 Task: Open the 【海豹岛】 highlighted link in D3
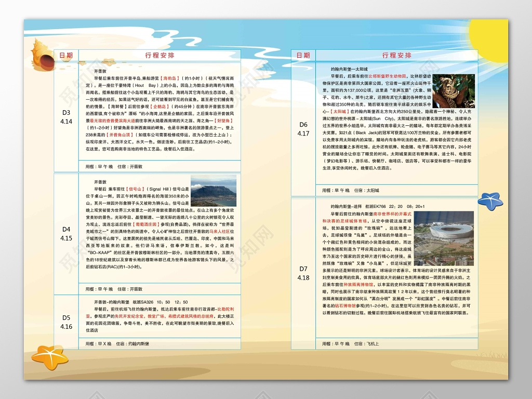tap(169, 78)
